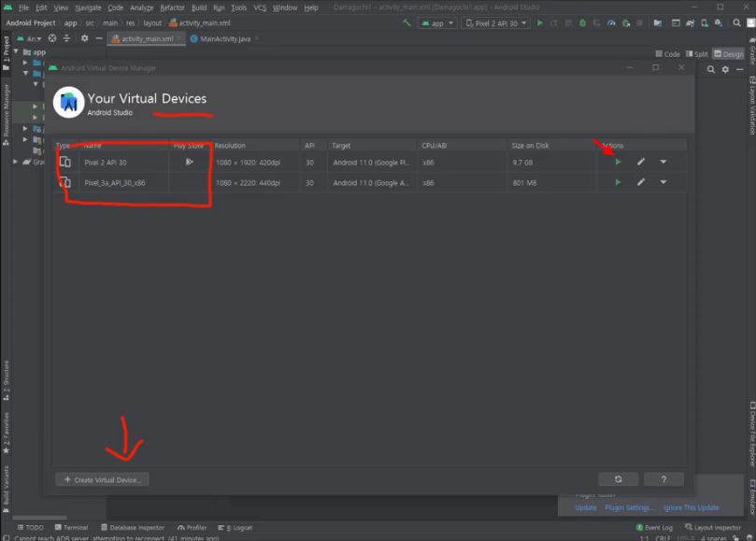Image resolution: width=756 pixels, height=541 pixels.
Task: Switch editor to Split view
Action: coord(697,54)
